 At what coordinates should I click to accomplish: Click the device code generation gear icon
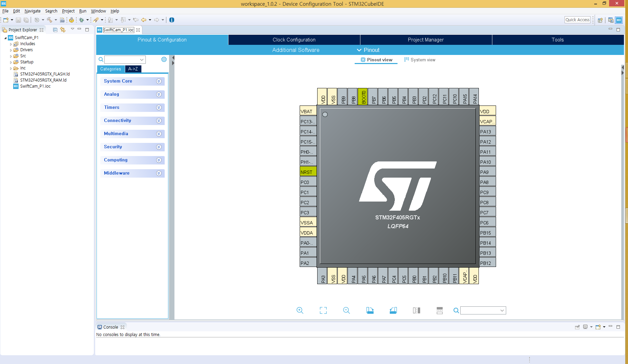72,20
